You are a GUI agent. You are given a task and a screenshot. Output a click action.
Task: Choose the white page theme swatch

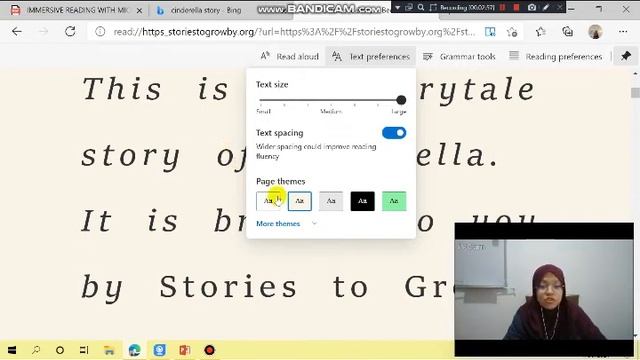pos(268,201)
